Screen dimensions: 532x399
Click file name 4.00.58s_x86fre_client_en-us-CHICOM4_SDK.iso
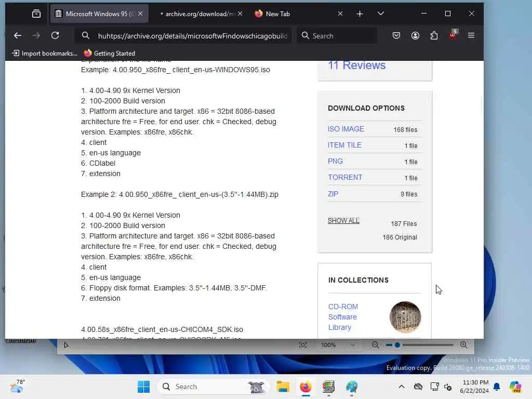(x=162, y=329)
